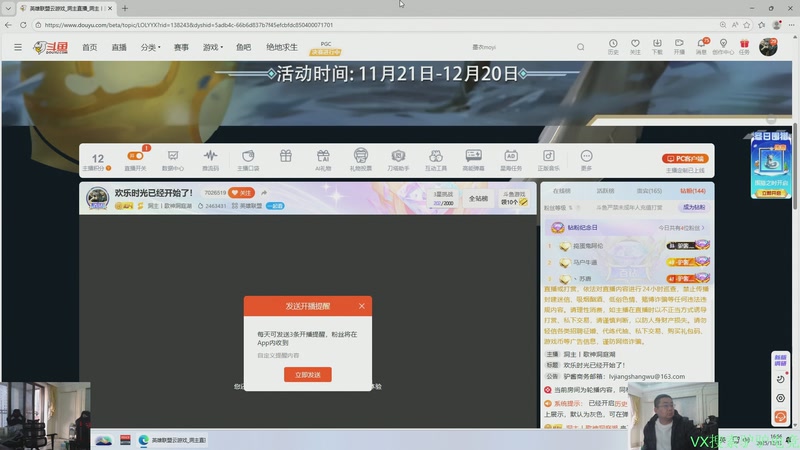This screenshot has height=450, width=800.
Task: Open the 鱼吧 menu item
Action: (x=243, y=47)
